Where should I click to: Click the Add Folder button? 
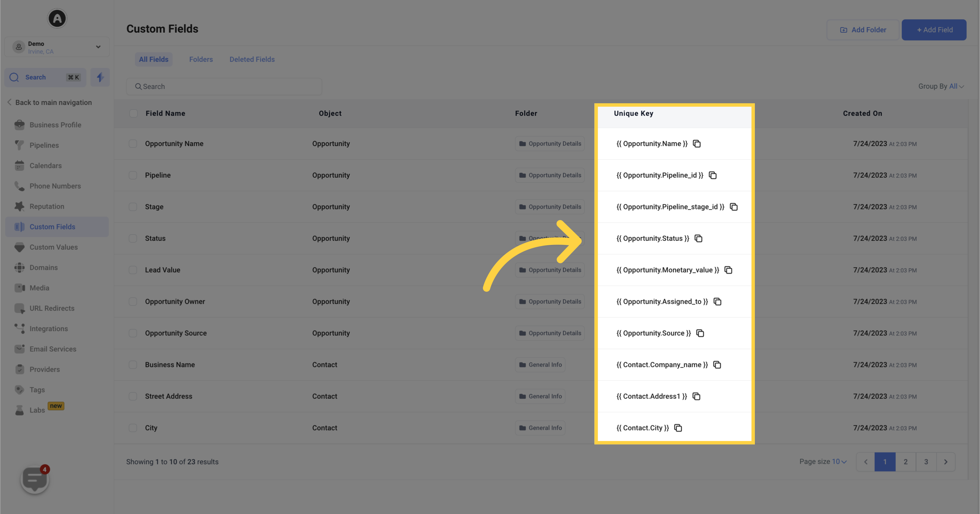(x=863, y=30)
